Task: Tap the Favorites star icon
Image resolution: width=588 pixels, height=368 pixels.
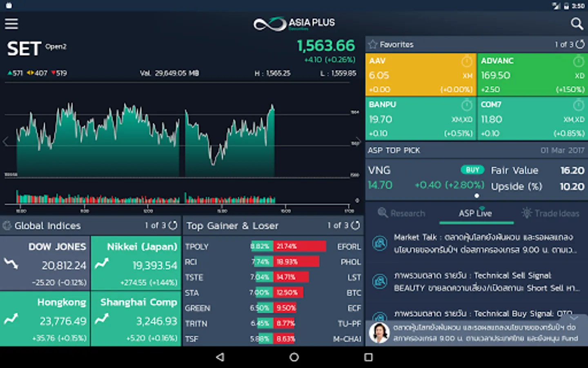Action: click(372, 44)
